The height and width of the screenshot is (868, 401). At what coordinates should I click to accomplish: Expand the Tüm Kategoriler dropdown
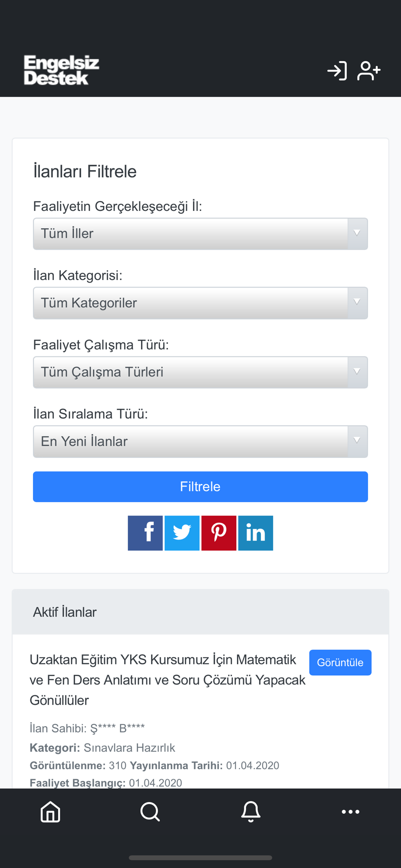click(x=200, y=303)
